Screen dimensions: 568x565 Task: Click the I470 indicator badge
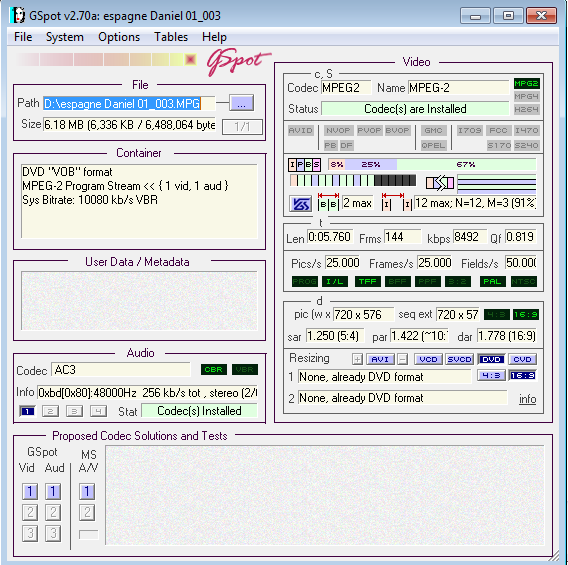527,130
